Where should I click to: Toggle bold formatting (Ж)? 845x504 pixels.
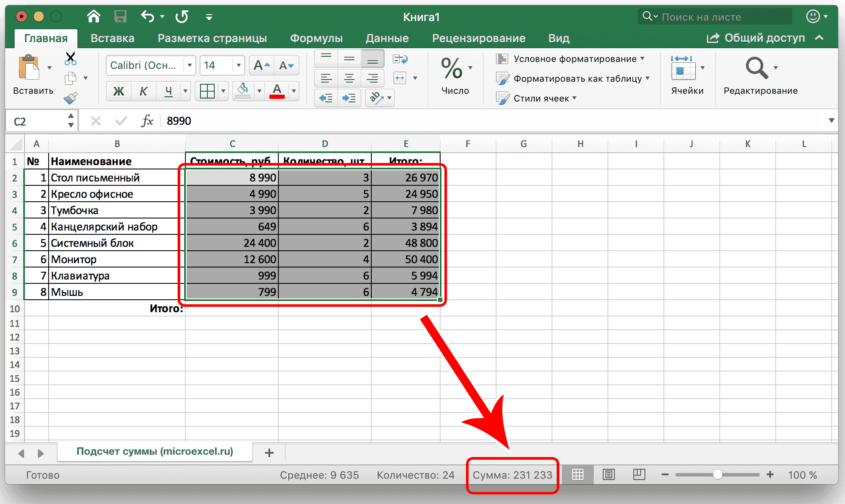[x=118, y=91]
